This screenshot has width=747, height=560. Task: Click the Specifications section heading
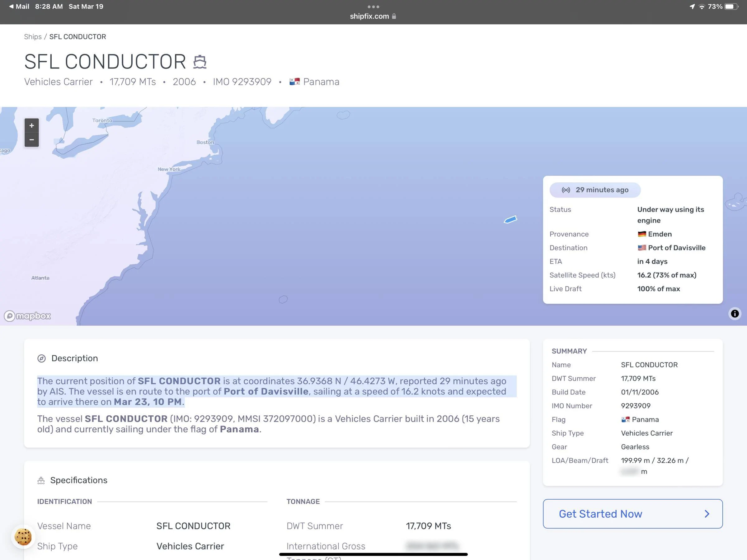click(x=79, y=480)
